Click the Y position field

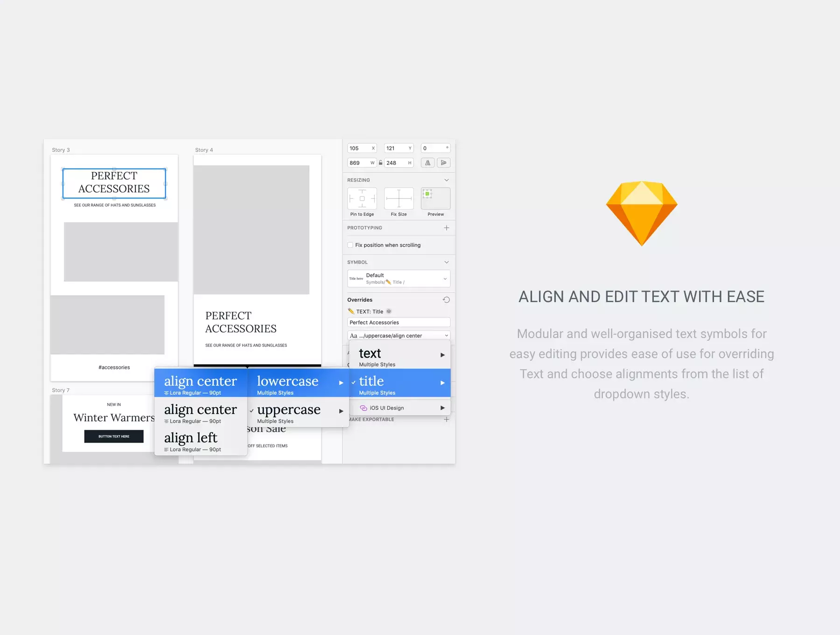[399, 148]
